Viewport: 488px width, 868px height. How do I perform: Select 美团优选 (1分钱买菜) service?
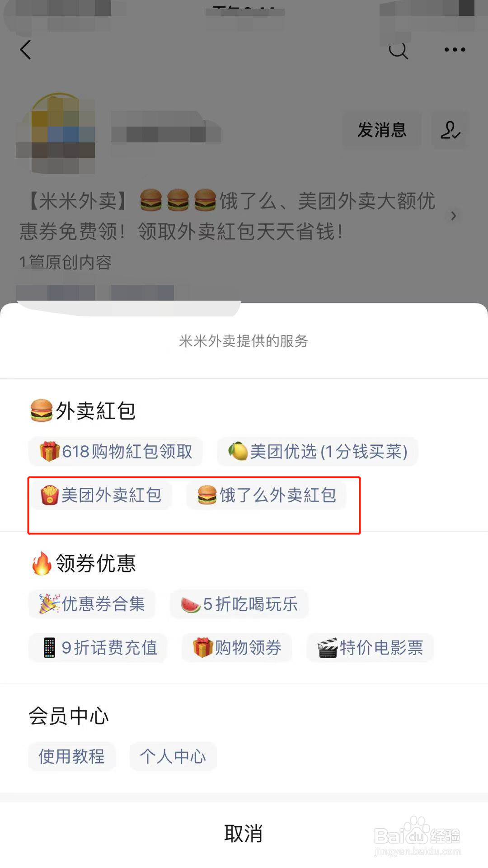click(318, 451)
